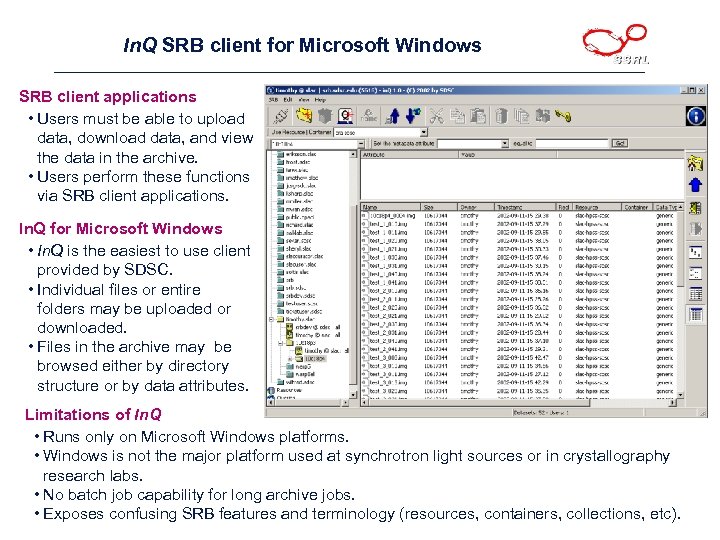Screen dimensions: 720x540
Task: Click the Value column header
Action: coord(508,155)
